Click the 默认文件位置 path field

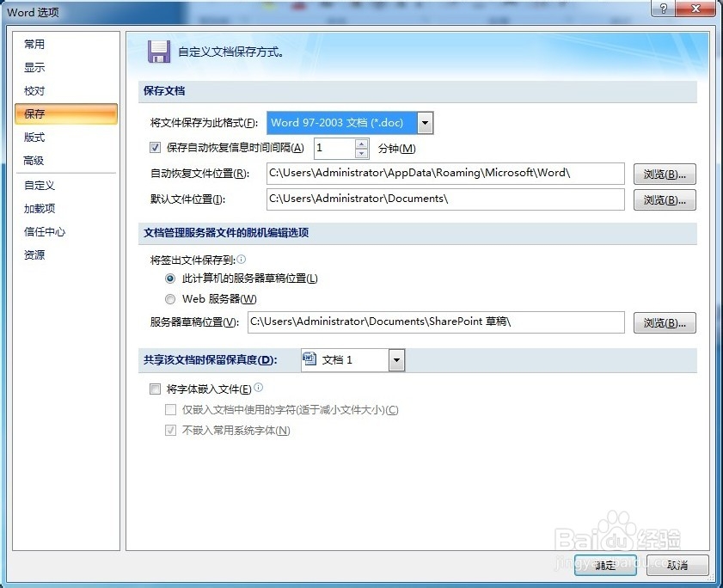(x=445, y=199)
